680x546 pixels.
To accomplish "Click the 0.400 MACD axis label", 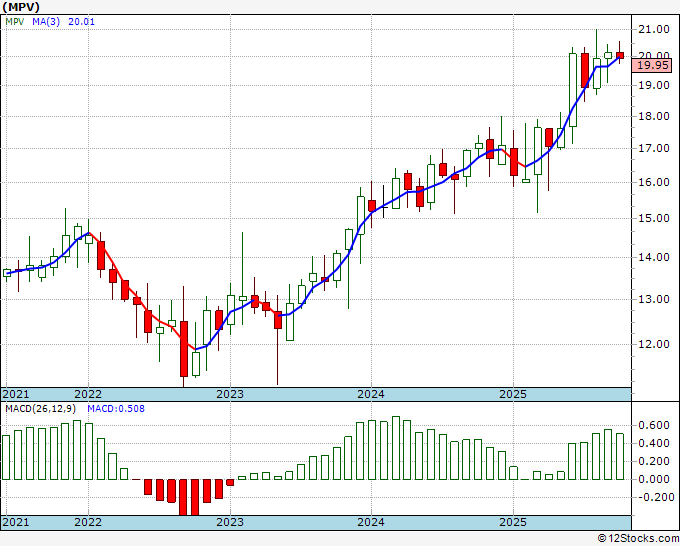I will (654, 443).
